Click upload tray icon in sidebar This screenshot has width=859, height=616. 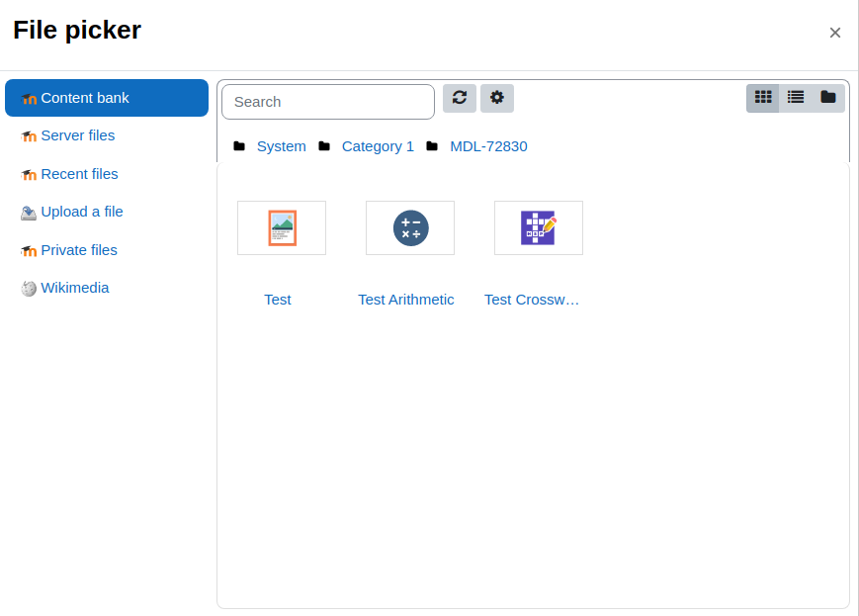[29, 213]
